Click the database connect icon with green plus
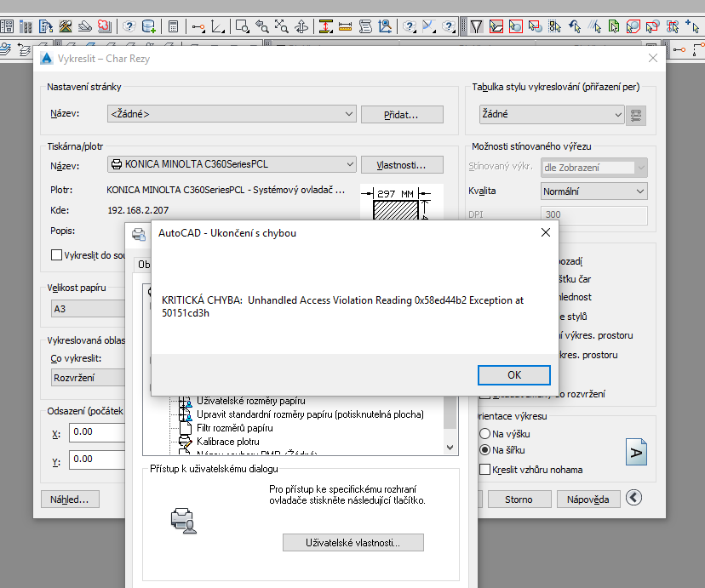 pos(149,26)
